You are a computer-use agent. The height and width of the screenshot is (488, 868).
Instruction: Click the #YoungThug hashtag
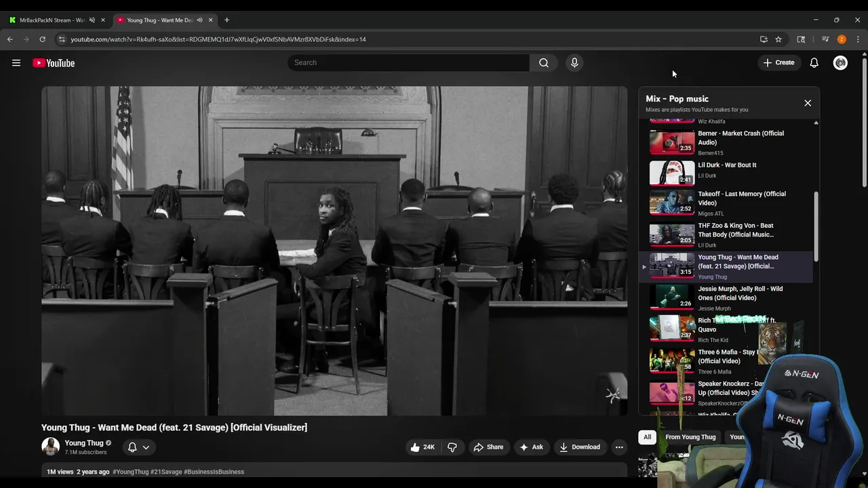[x=130, y=472]
